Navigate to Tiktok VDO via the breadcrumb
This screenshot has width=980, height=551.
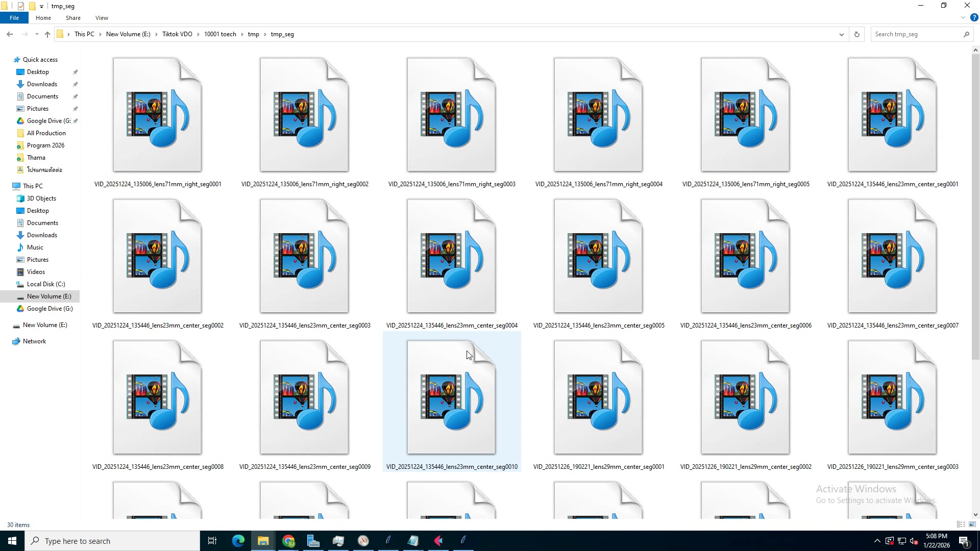click(x=177, y=34)
